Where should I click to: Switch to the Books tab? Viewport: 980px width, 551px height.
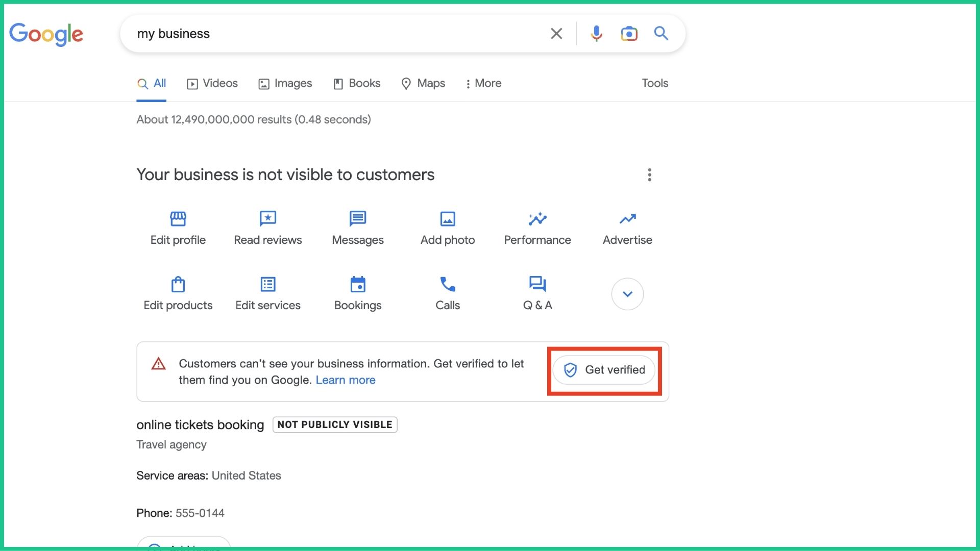(x=357, y=84)
